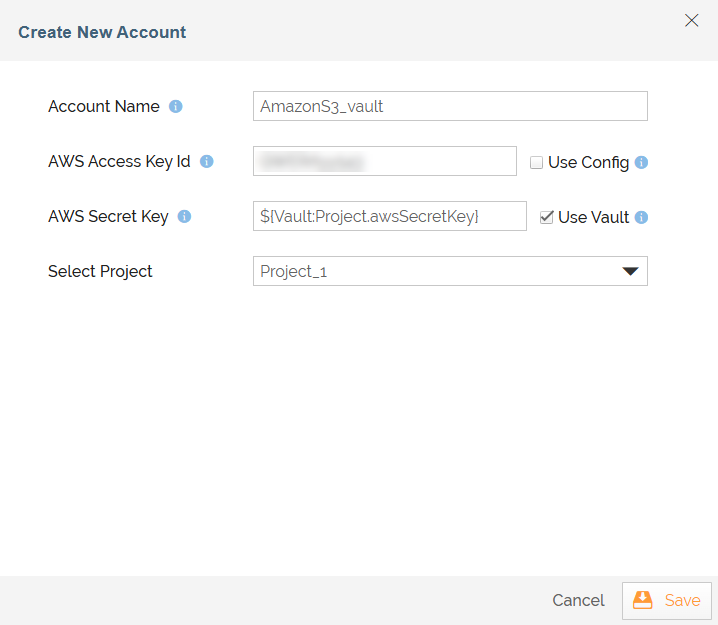Click the Use Vault label text
The image size is (718, 625).
[x=593, y=217]
